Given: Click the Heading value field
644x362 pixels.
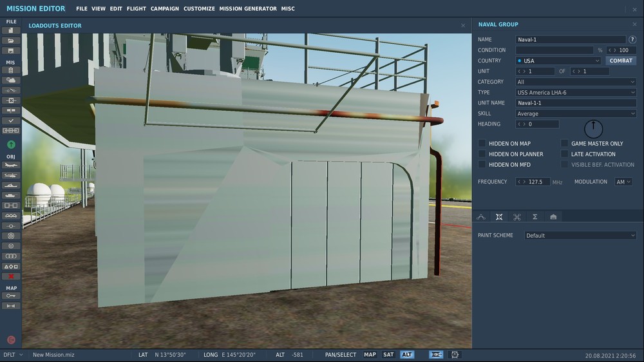Looking at the screenshot, I should pyautogui.click(x=537, y=124).
